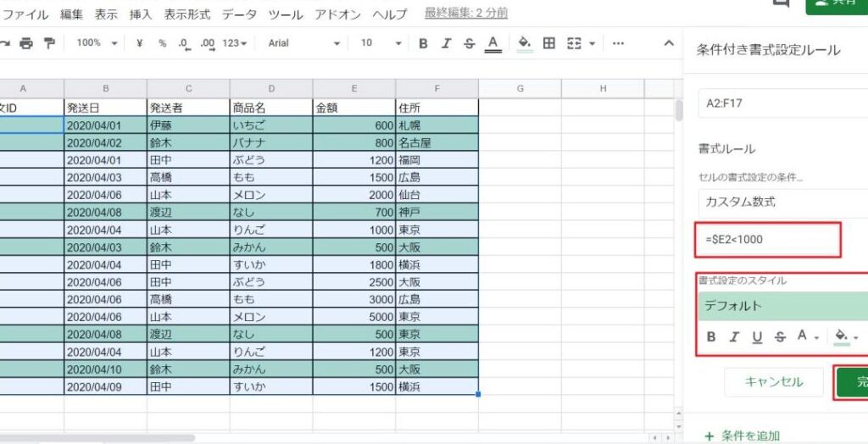The height and width of the screenshot is (444, 868).
Task: Open the toolbar borders tool
Action: [549, 43]
